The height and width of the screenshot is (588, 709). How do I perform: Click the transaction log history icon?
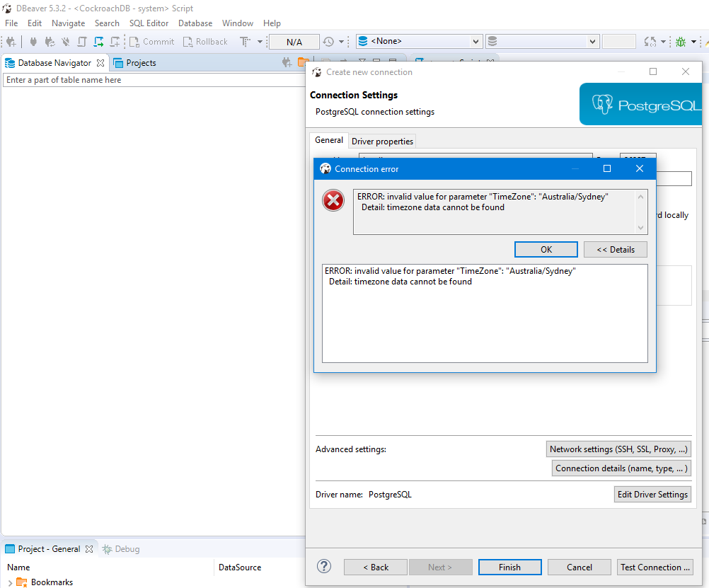(x=330, y=41)
